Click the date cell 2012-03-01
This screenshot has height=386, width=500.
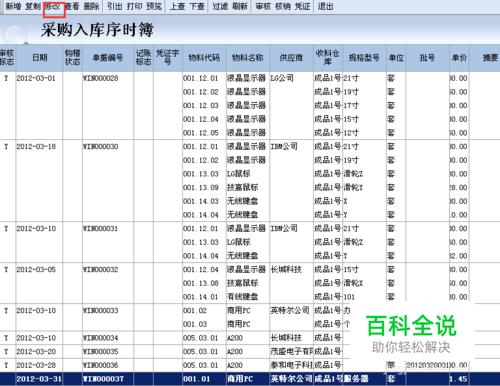tap(36, 78)
